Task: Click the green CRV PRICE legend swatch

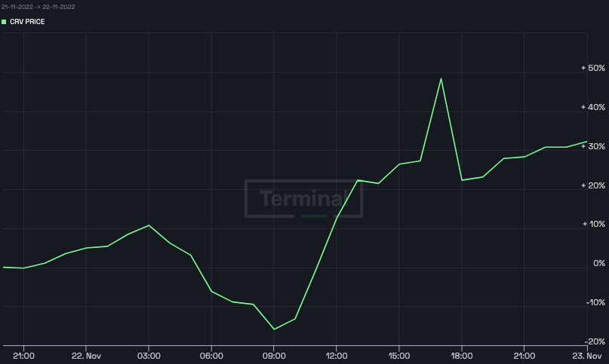Action: 4,22
